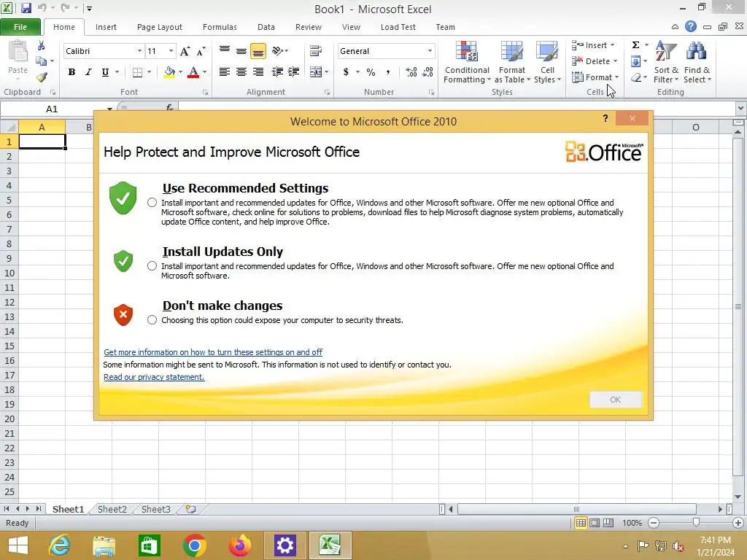Click Increase Decimal icon
This screenshot has width=747, height=560.
coord(411,72)
